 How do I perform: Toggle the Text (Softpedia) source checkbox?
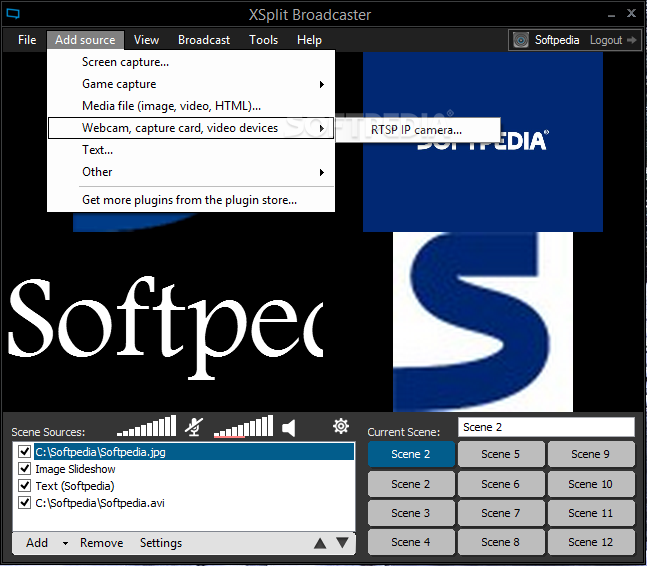coord(24,486)
